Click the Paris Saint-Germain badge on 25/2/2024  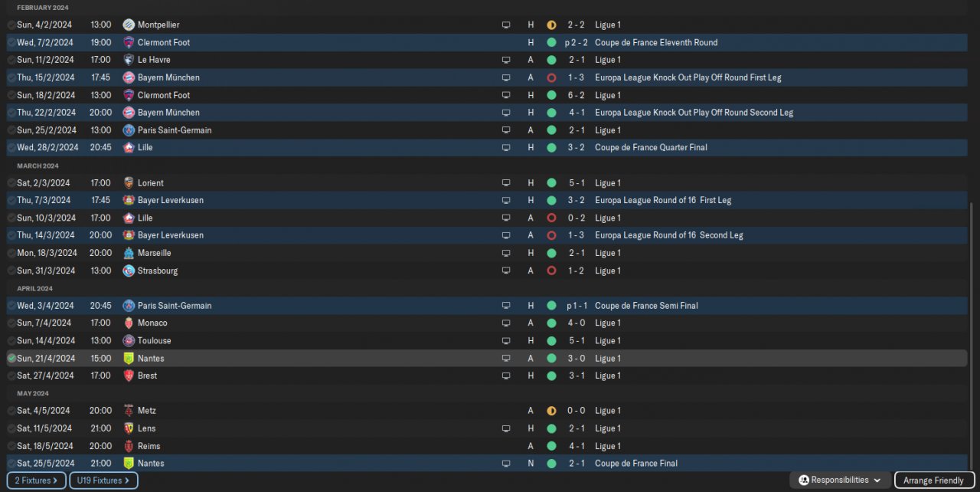coord(129,130)
